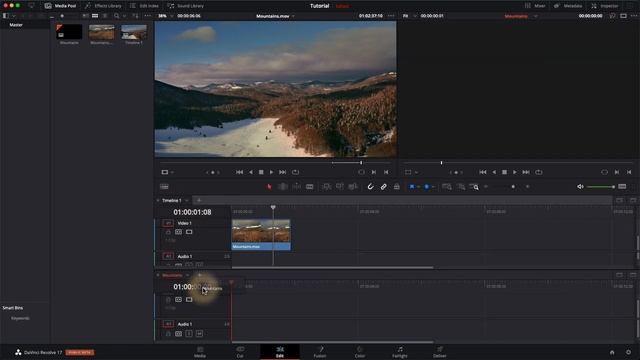Click the blue Marker icon
The image size is (640, 360).
click(x=427, y=187)
